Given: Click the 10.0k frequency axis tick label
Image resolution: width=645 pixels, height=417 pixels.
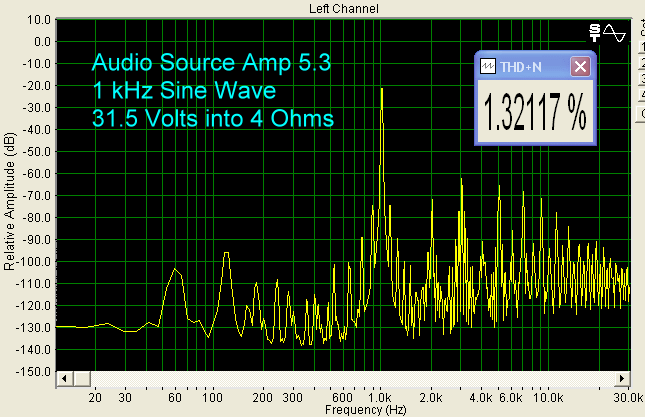Looking at the screenshot, I should 548,398.
